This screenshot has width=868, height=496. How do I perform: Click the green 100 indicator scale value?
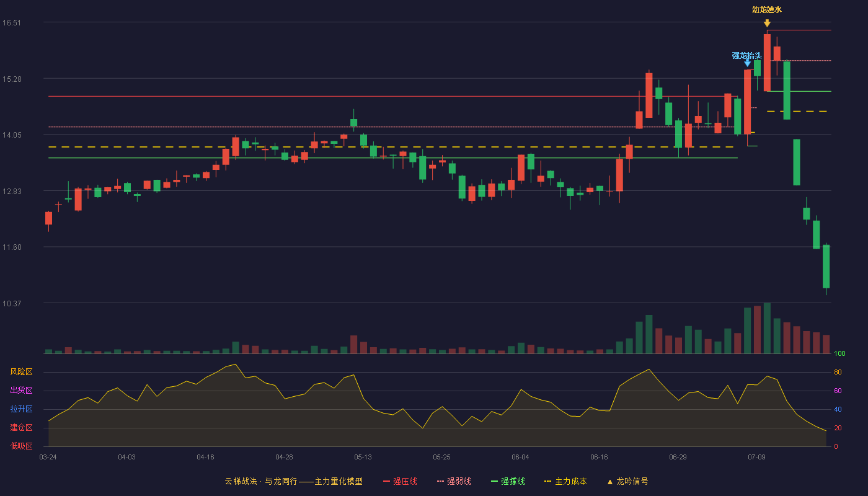(x=839, y=354)
